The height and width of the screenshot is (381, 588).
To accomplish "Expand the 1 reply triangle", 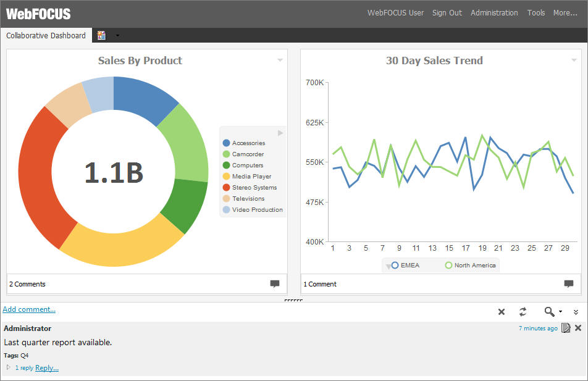I will (x=9, y=367).
